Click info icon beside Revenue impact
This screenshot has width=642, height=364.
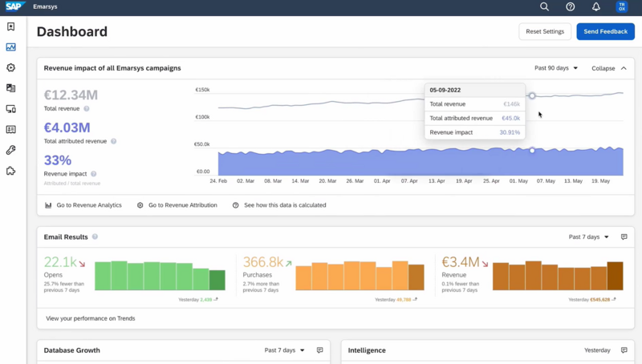point(94,174)
